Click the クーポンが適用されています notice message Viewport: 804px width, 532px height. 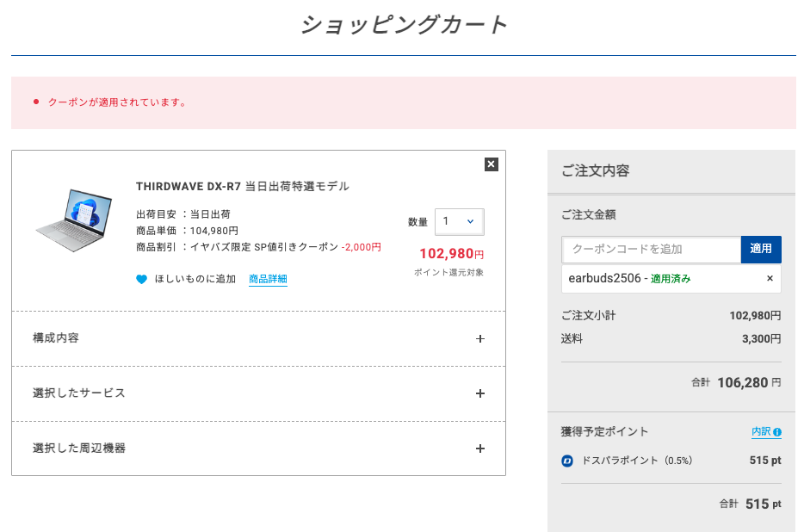coord(117,102)
